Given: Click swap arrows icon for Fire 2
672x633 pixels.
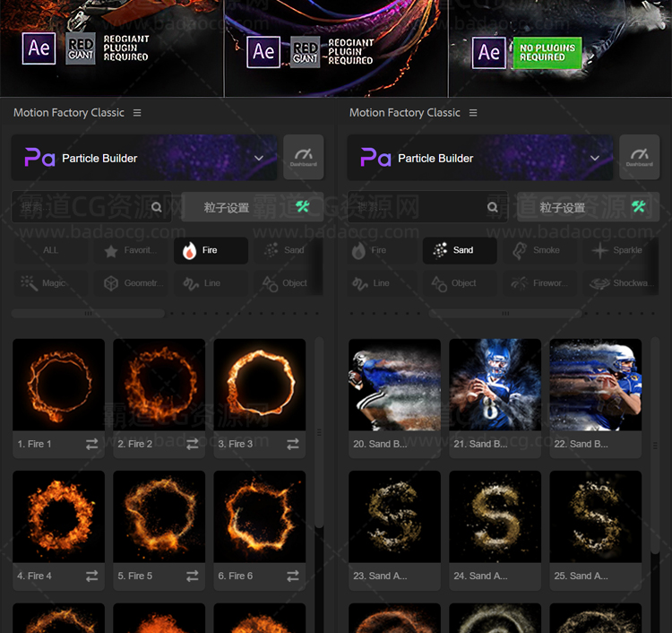Looking at the screenshot, I should (193, 445).
